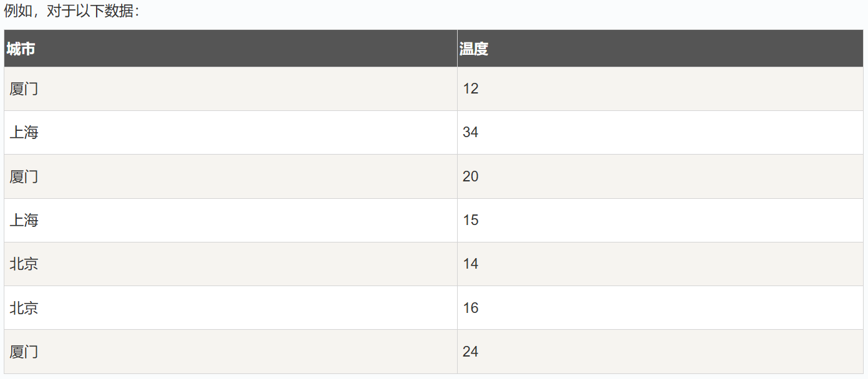Click the temperature value 24

click(471, 352)
